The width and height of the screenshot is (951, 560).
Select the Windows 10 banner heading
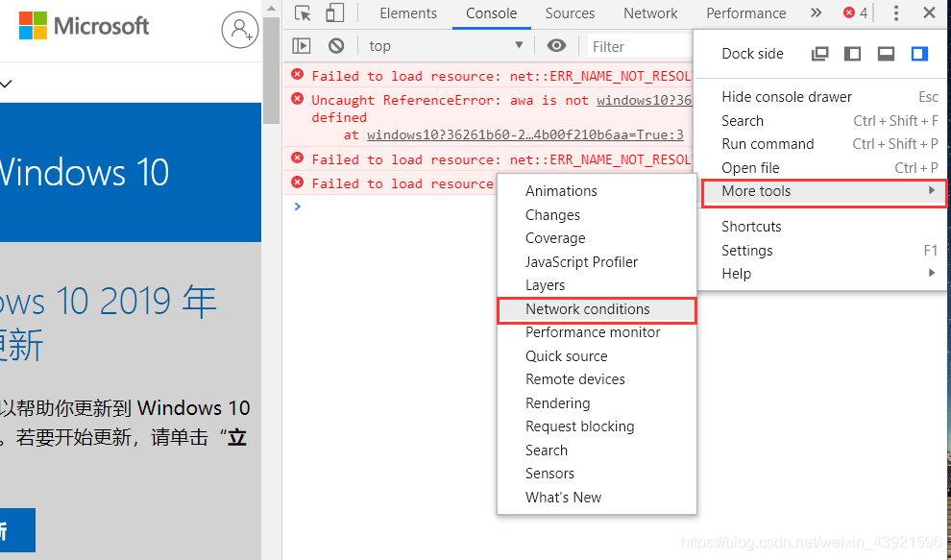click(x=85, y=172)
